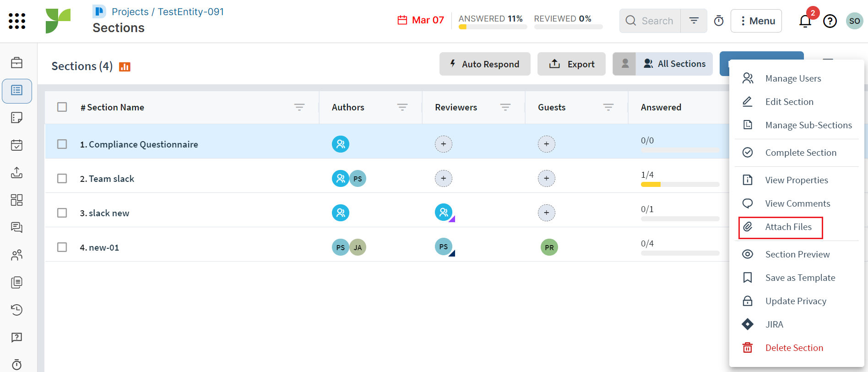
Task: Check the slack new row checkbox
Action: [62, 213]
